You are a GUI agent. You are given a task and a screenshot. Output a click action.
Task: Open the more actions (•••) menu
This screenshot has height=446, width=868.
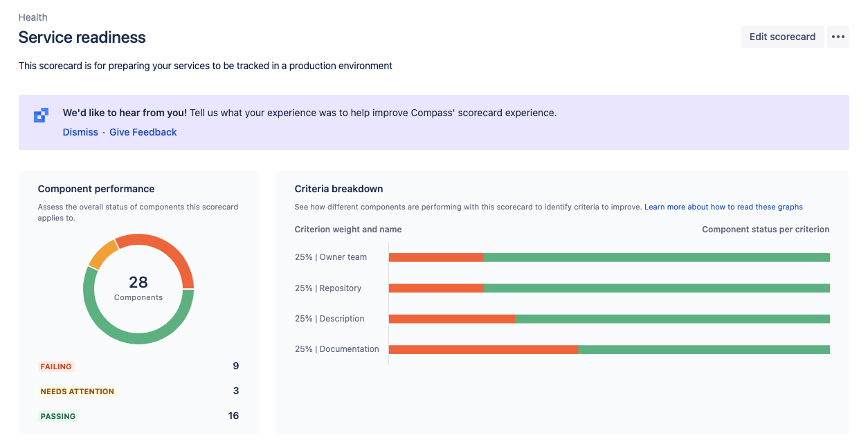coord(838,37)
